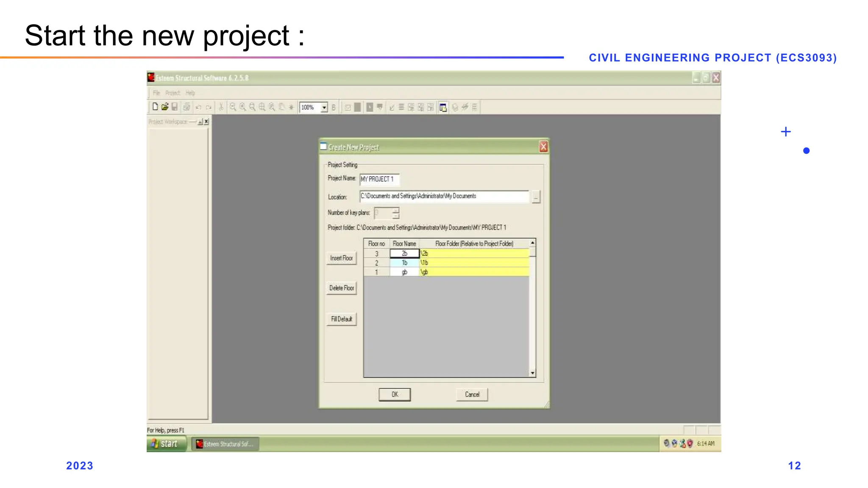Click the Insert Floor button
The image size is (868, 488).
pos(341,258)
